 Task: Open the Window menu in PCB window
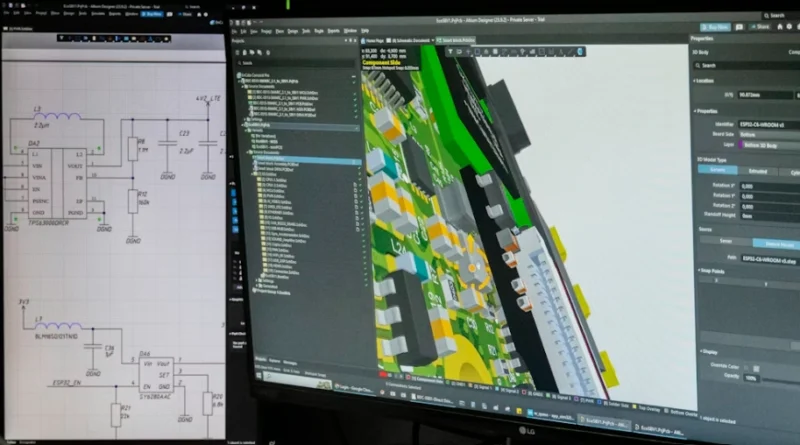[x=350, y=31]
